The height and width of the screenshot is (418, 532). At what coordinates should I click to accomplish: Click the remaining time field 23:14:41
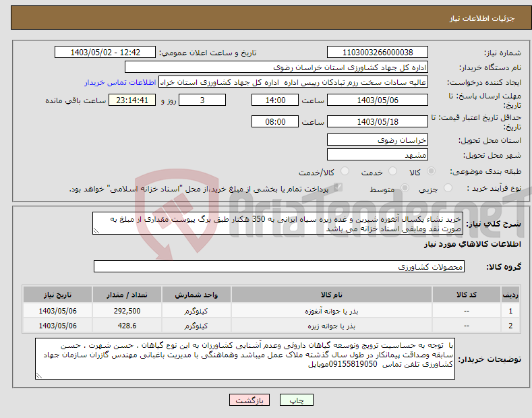(132, 100)
